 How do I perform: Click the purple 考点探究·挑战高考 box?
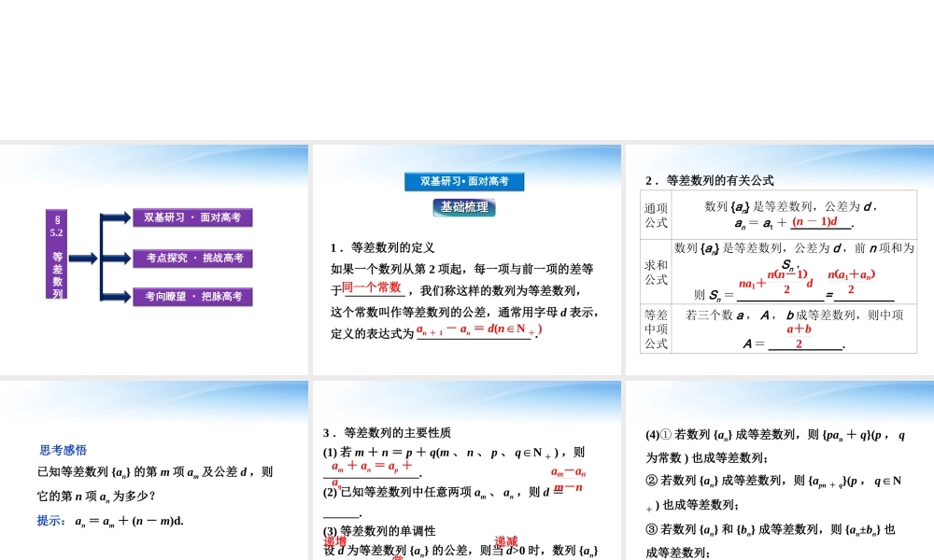tap(193, 259)
